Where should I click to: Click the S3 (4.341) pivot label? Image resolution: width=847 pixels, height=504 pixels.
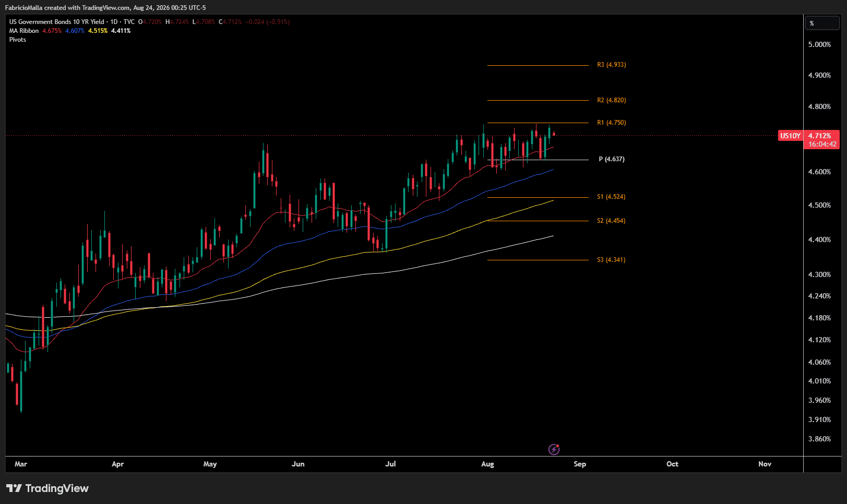click(611, 260)
